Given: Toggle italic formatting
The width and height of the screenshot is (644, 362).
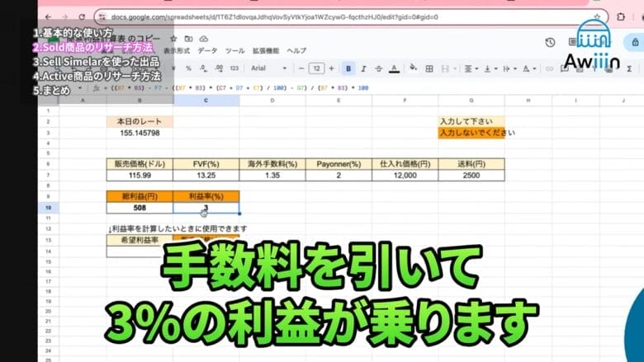Looking at the screenshot, I should (363, 68).
